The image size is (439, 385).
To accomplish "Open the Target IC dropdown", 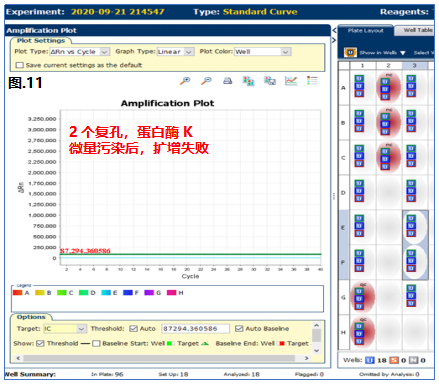I will tap(65, 329).
